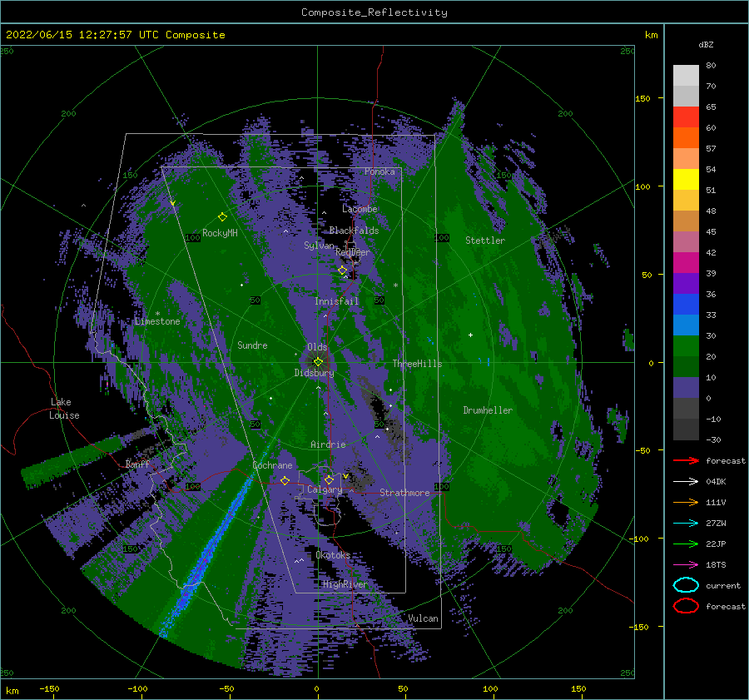This screenshot has width=749, height=700.
Task: Click the ThreeHills label
Action: [x=417, y=364]
